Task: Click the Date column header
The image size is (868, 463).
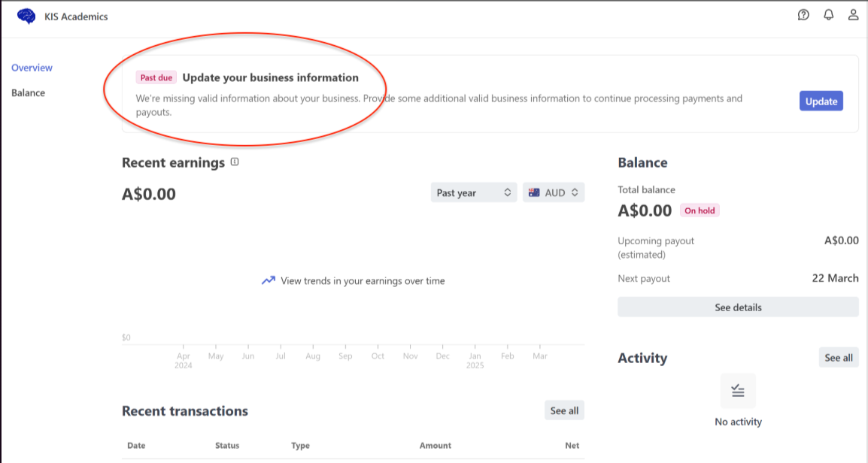Action: pyautogui.click(x=136, y=446)
